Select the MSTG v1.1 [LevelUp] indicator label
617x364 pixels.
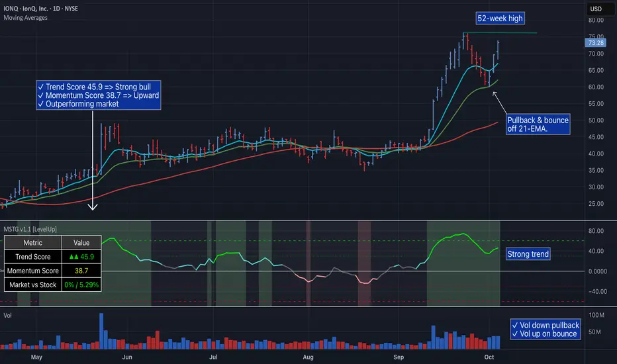click(30, 229)
